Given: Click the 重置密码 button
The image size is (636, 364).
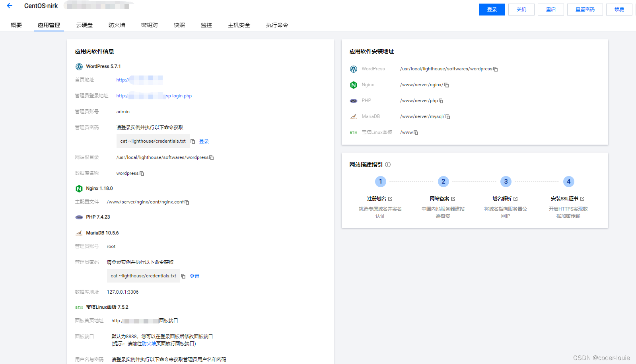Looking at the screenshot, I should [585, 10].
